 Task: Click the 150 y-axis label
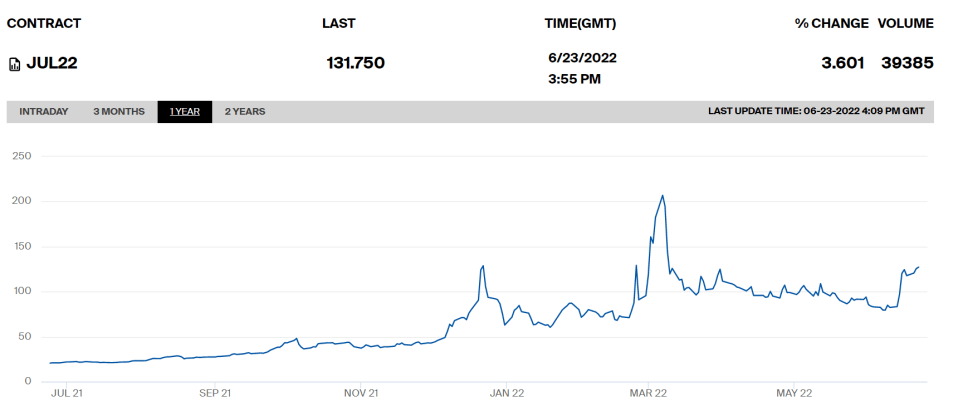(21, 247)
